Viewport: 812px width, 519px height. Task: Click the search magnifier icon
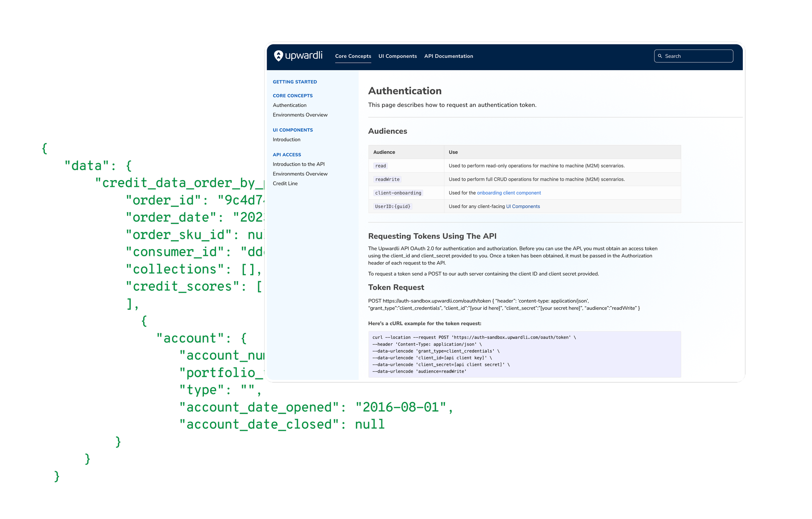coord(660,56)
